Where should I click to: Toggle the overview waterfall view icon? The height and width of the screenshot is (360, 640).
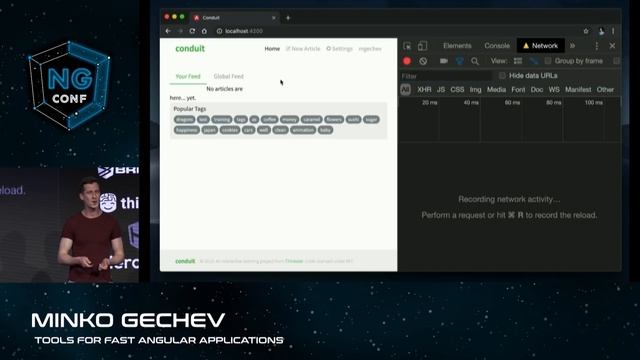coord(533,61)
